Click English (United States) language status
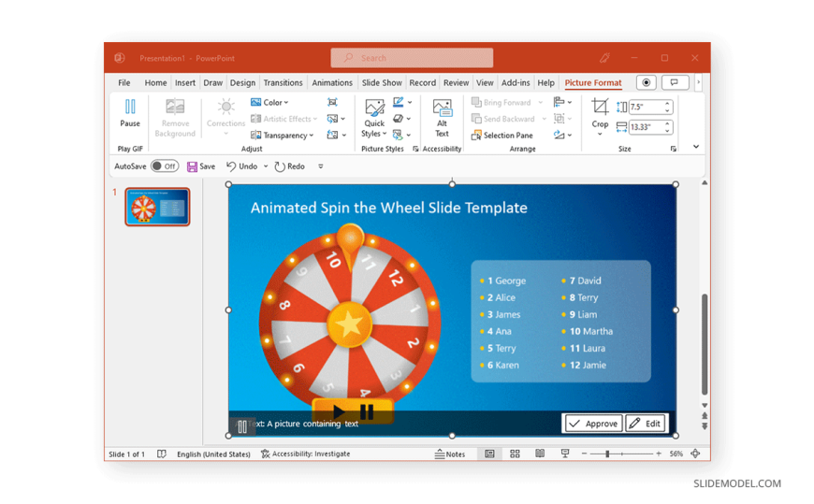The image size is (814, 504). click(x=213, y=454)
